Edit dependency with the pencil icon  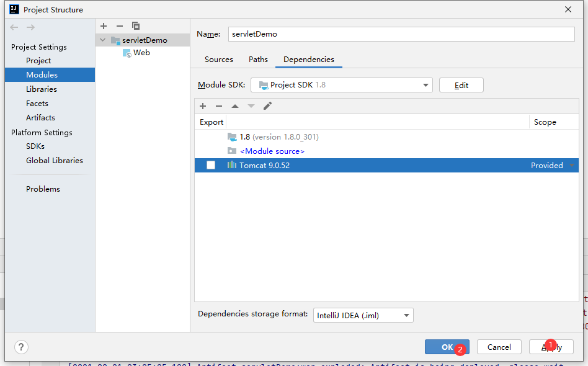point(267,106)
